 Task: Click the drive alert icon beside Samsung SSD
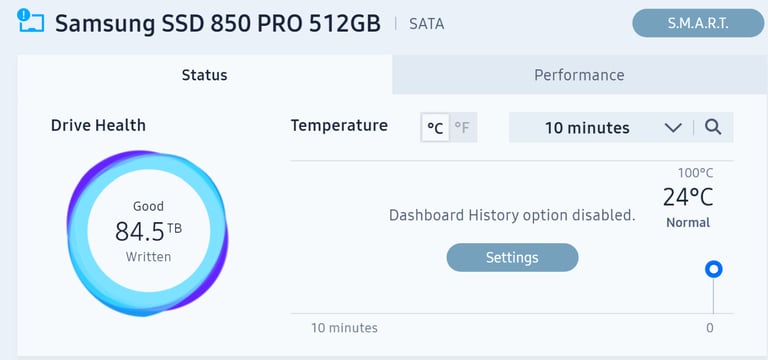point(30,21)
